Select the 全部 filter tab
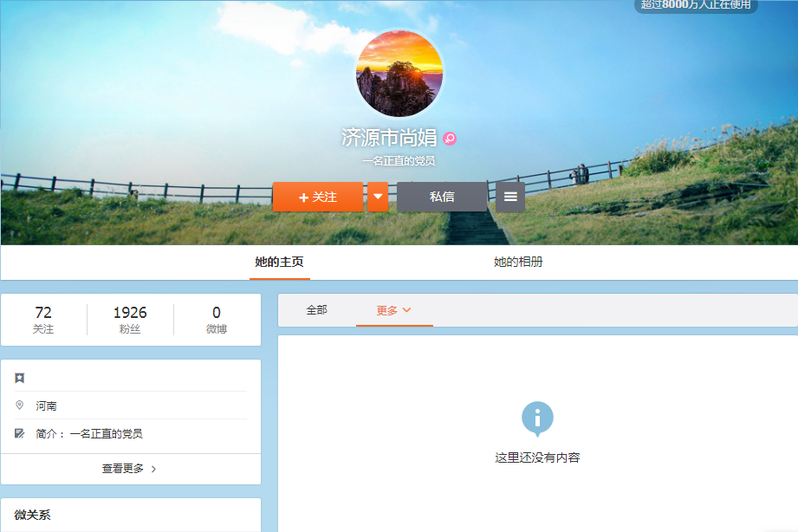The width and height of the screenshot is (798, 532). (x=316, y=310)
